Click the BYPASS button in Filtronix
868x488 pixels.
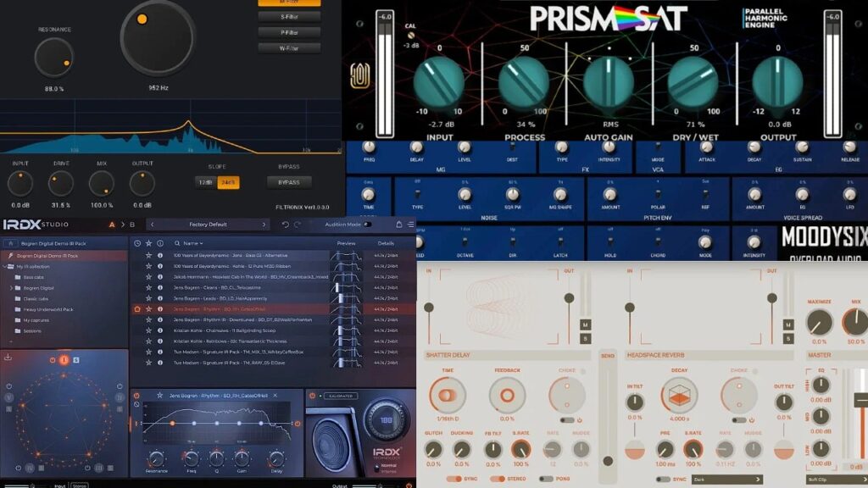[289, 182]
